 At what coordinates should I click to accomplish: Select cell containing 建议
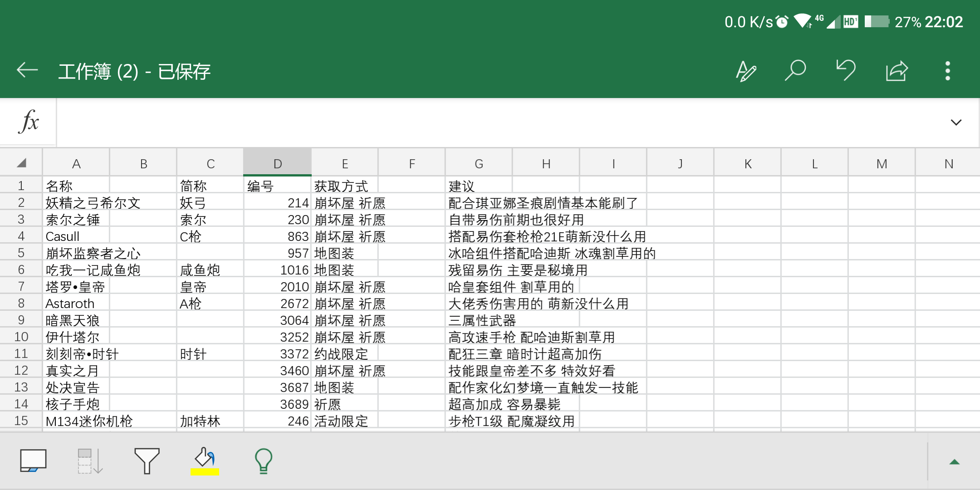tap(479, 186)
